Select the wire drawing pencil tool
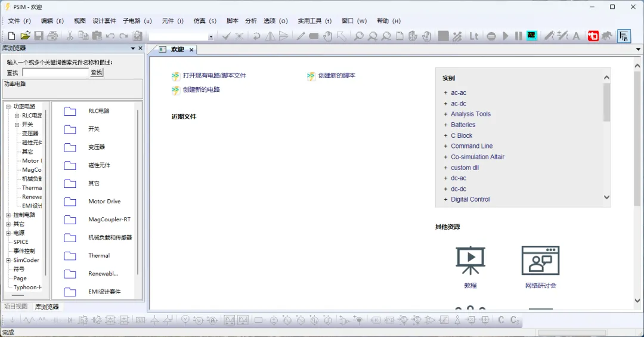Viewport: 644px width, 337px height. (301, 36)
